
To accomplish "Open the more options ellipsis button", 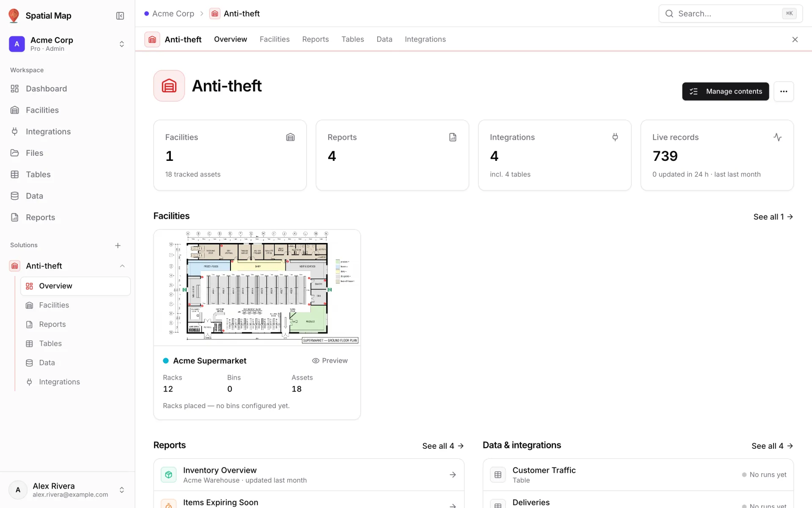I will (784, 91).
